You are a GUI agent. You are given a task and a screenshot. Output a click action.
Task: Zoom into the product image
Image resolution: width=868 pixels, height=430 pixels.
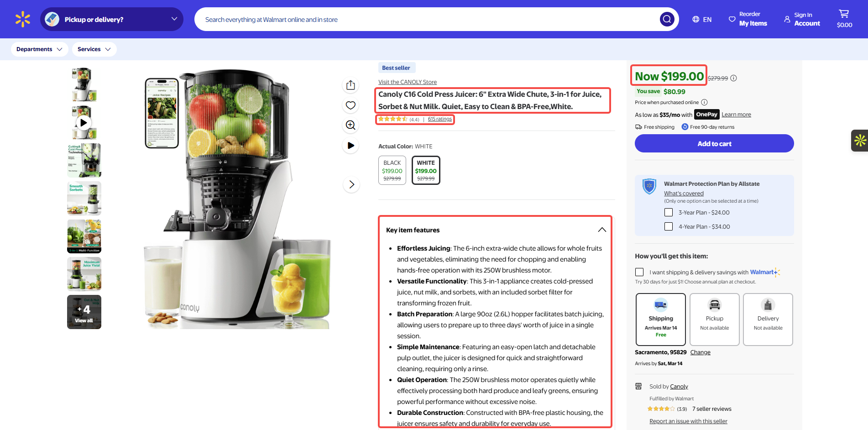[350, 125]
